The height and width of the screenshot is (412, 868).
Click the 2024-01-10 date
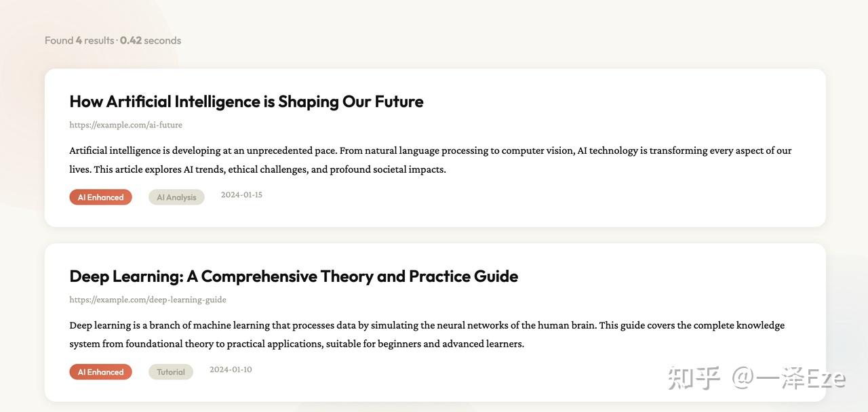click(231, 370)
